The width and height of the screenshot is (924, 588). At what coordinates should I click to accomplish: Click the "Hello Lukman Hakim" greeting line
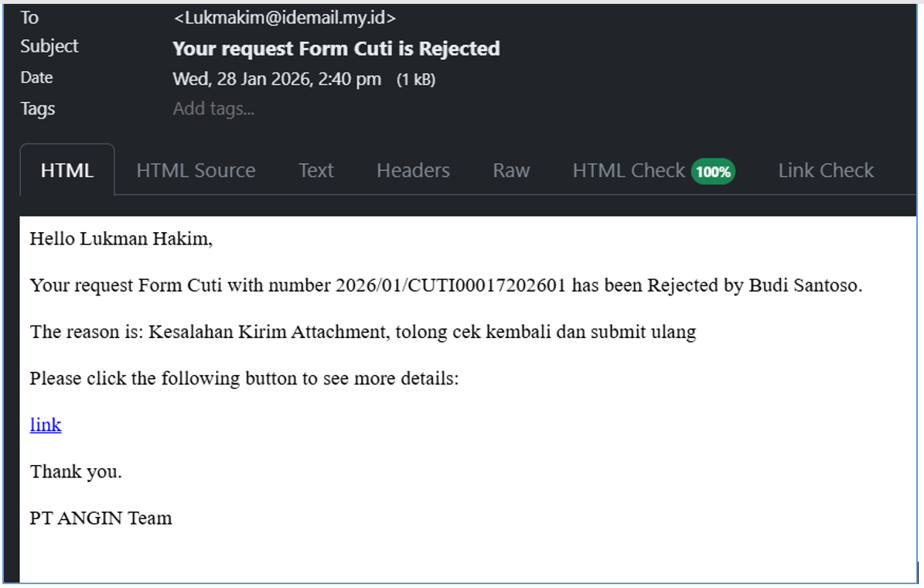[121, 239]
